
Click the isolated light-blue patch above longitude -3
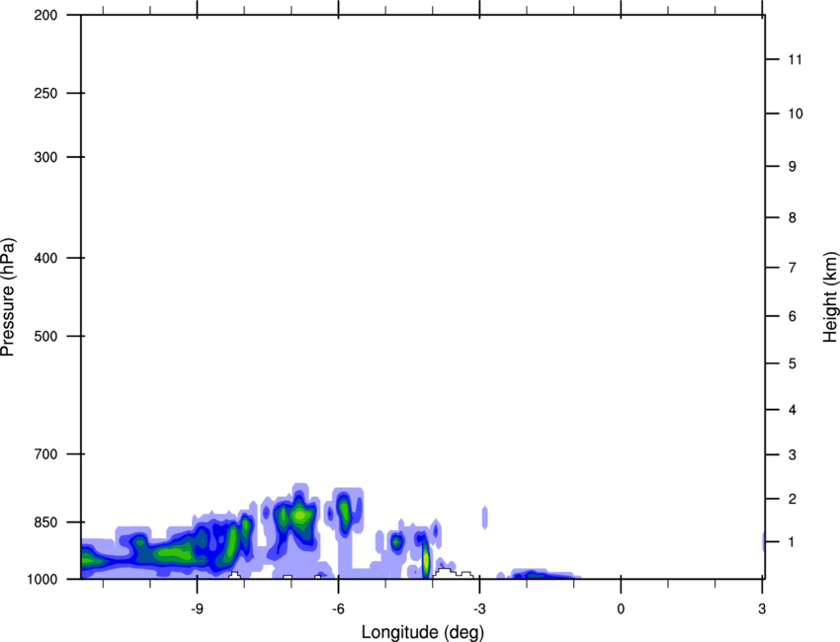(x=485, y=516)
